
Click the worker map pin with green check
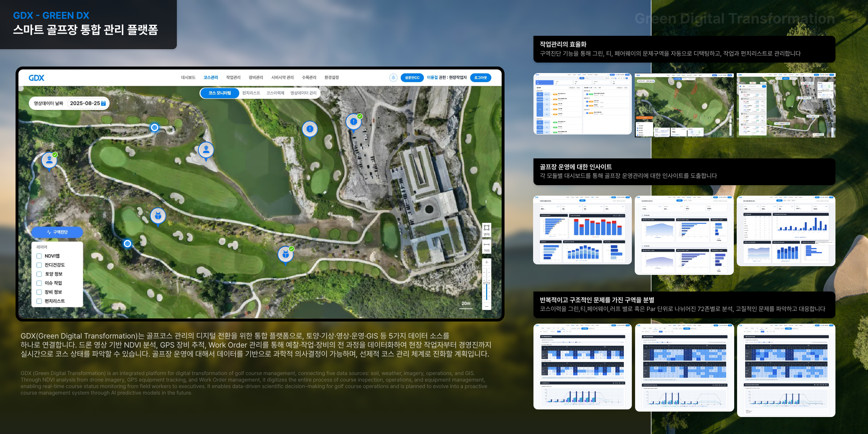coord(49,160)
